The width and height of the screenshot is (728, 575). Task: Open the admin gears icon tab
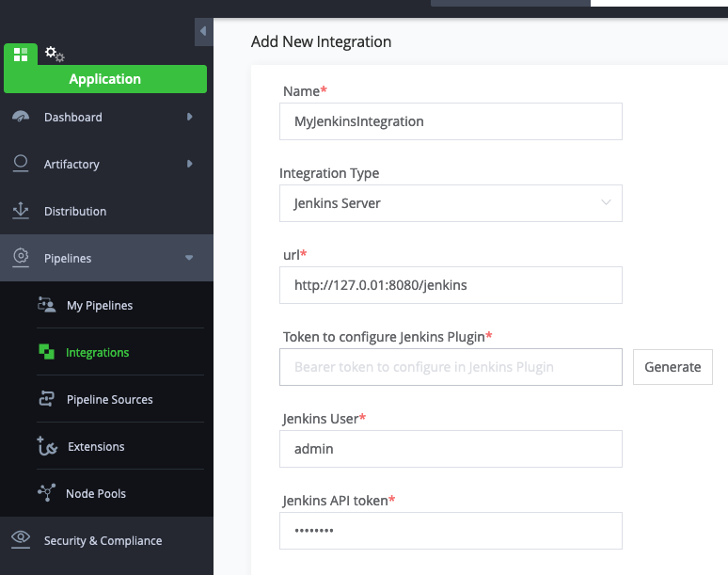coord(55,54)
